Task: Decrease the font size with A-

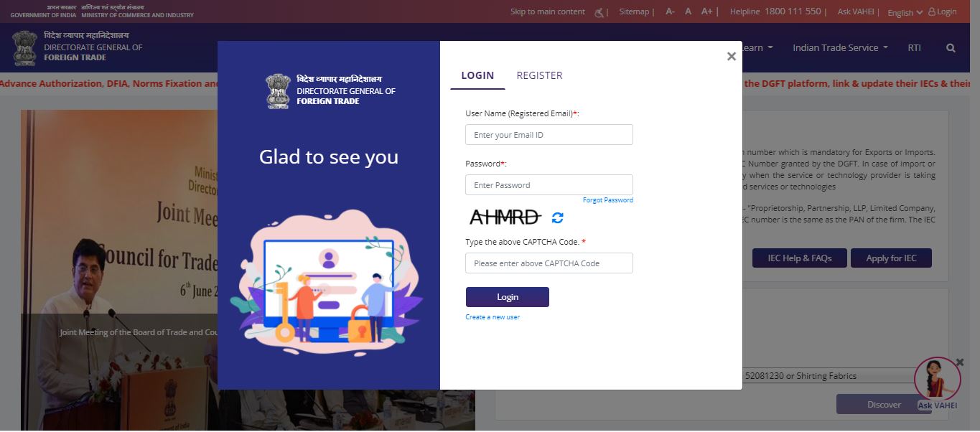Action: pyautogui.click(x=669, y=11)
